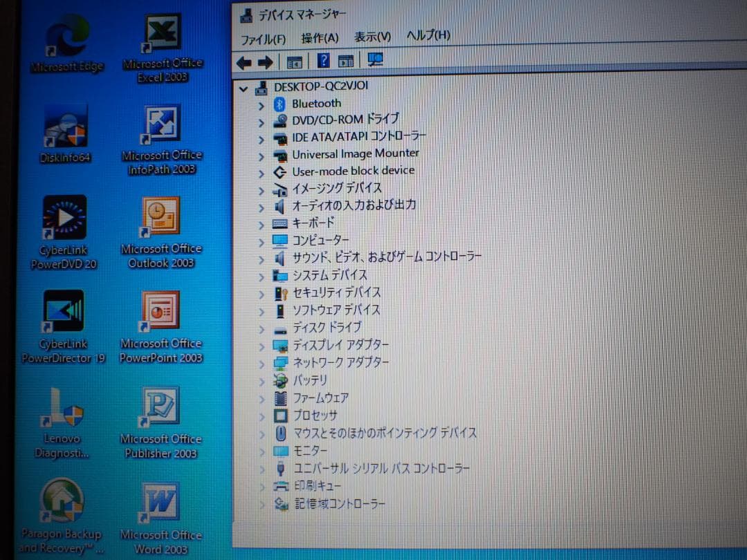
Task: Open the Microsoft Edge desktop shortcut
Action: coord(67,44)
